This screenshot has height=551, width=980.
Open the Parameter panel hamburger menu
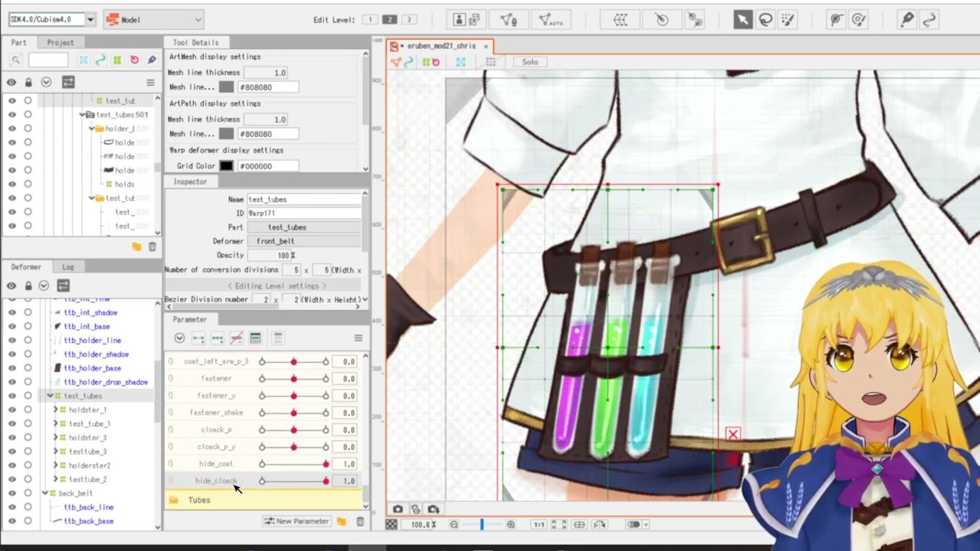click(x=358, y=338)
